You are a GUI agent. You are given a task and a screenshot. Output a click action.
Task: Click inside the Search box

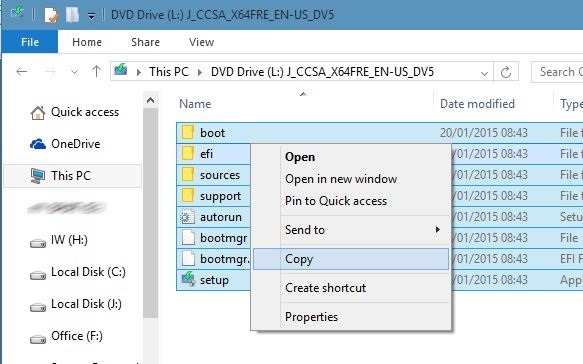pos(558,72)
